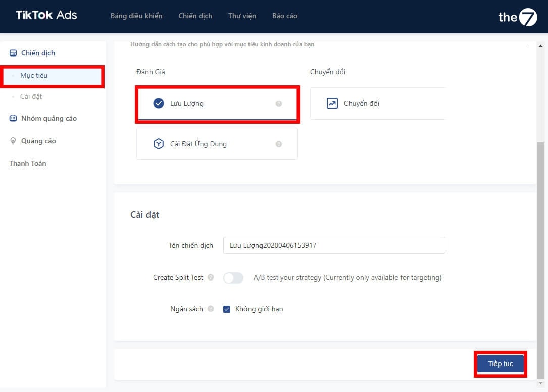Open the Thư viện menu item
Image resolution: width=548 pixels, height=392 pixels.
point(242,16)
